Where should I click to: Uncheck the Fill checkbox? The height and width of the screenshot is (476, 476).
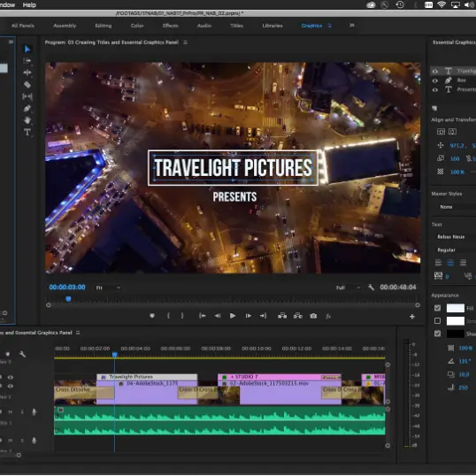437,308
